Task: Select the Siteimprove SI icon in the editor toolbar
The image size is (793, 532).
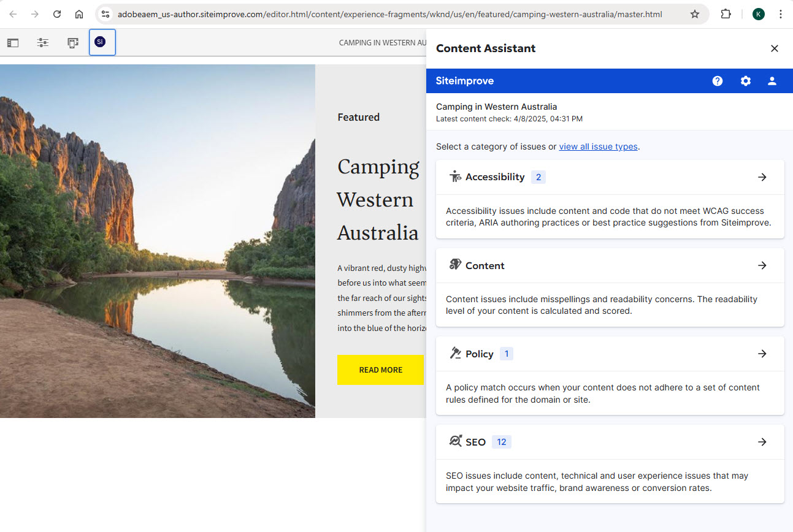Action: [102, 42]
